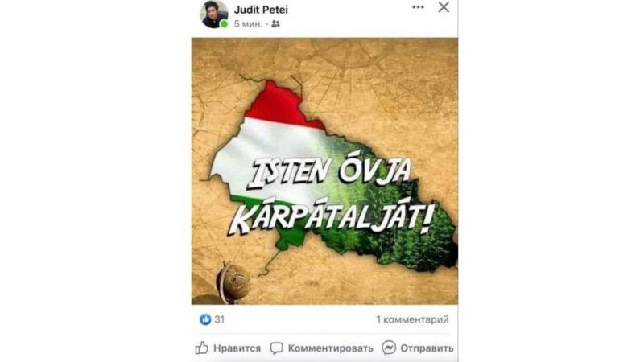Open the Judit Petei profile name link
Screen dimensions: 644x362
(261, 10)
